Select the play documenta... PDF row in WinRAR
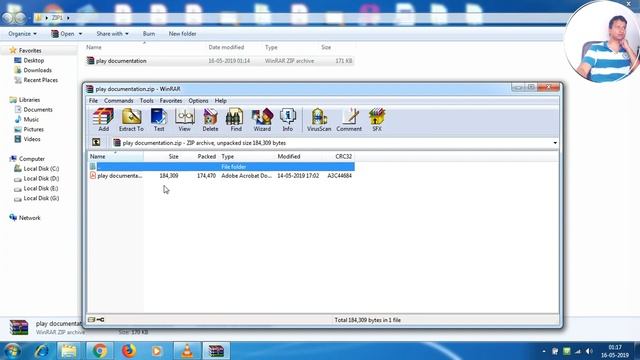Image resolution: width=640 pixels, height=360 pixels. pos(221,176)
